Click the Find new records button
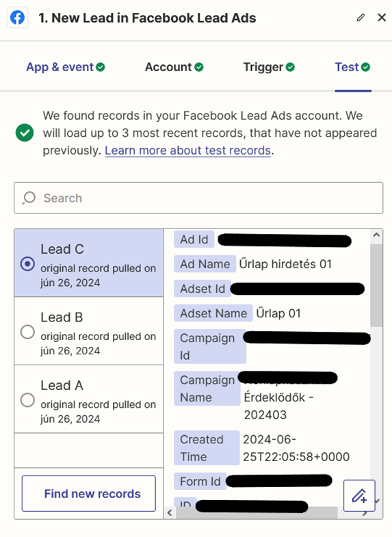The height and width of the screenshot is (537, 392). pos(89,493)
